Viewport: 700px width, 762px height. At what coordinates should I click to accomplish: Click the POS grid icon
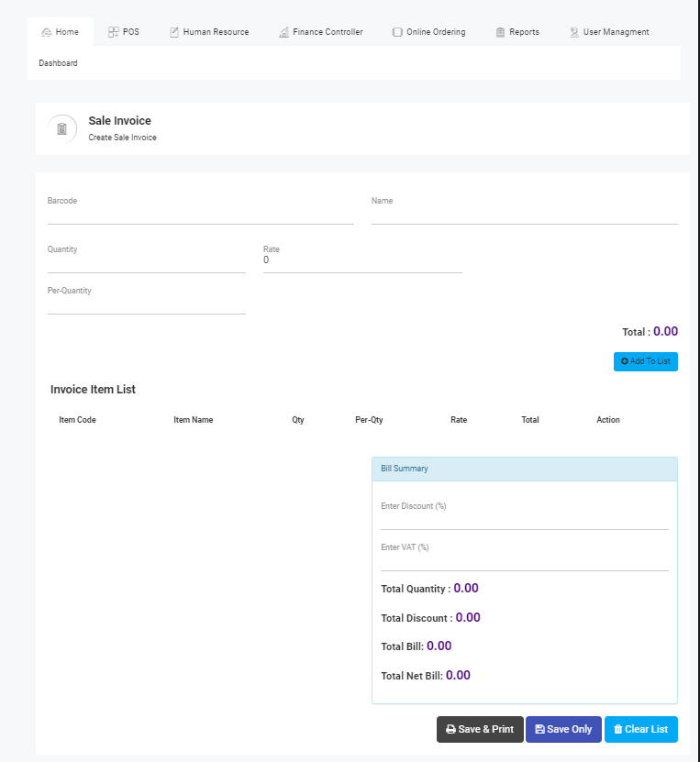[x=114, y=32]
